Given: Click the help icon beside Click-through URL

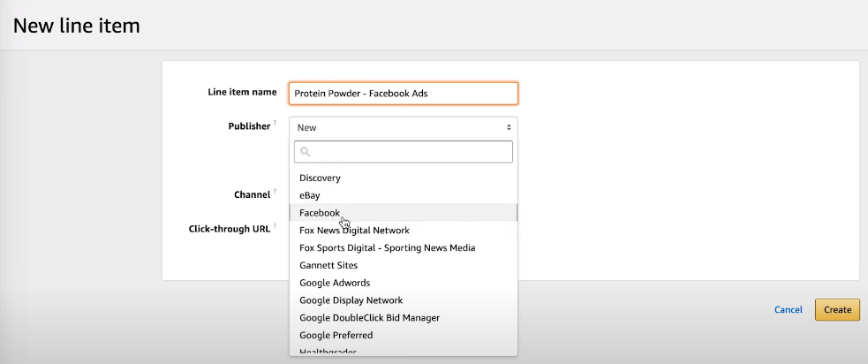Looking at the screenshot, I should [275, 226].
